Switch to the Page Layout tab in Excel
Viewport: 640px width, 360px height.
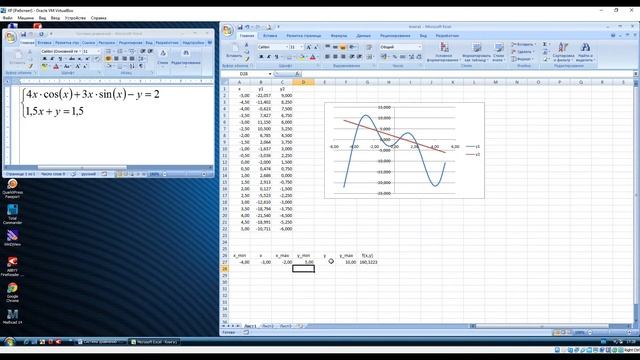[304, 36]
